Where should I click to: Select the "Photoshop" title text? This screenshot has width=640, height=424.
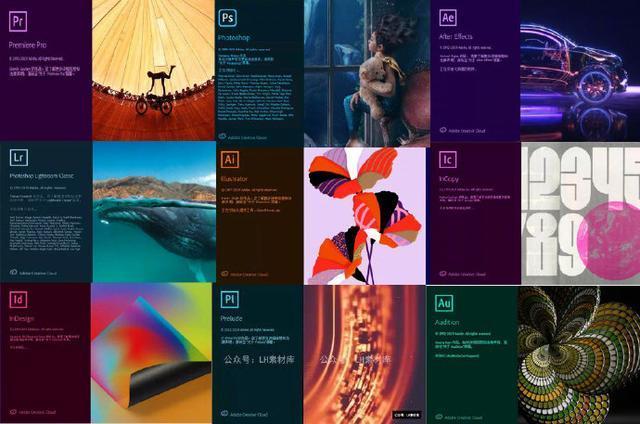tap(234, 38)
